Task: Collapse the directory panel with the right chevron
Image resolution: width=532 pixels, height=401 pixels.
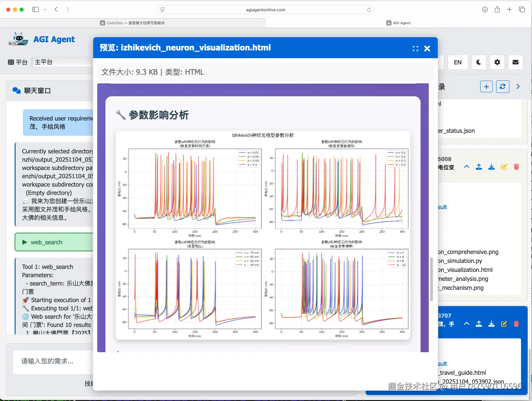Action: 518,87
